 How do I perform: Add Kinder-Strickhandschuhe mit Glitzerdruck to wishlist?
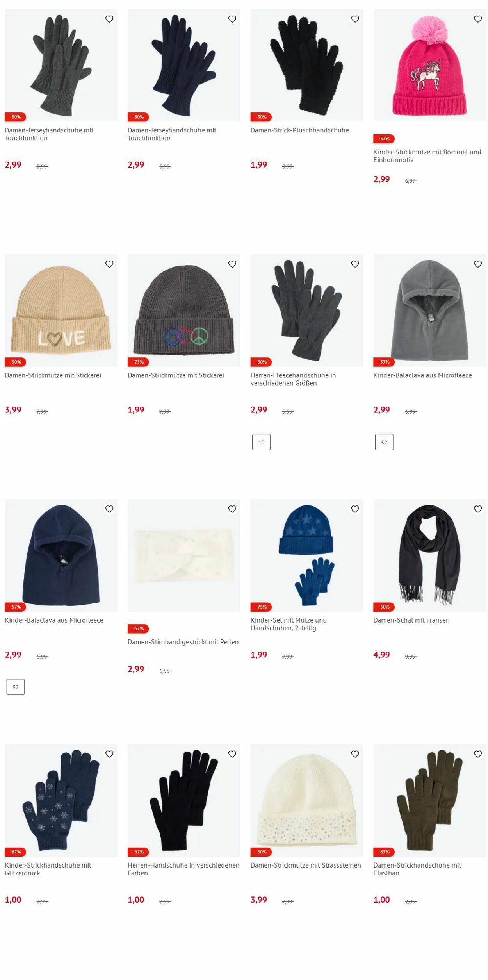(x=109, y=754)
